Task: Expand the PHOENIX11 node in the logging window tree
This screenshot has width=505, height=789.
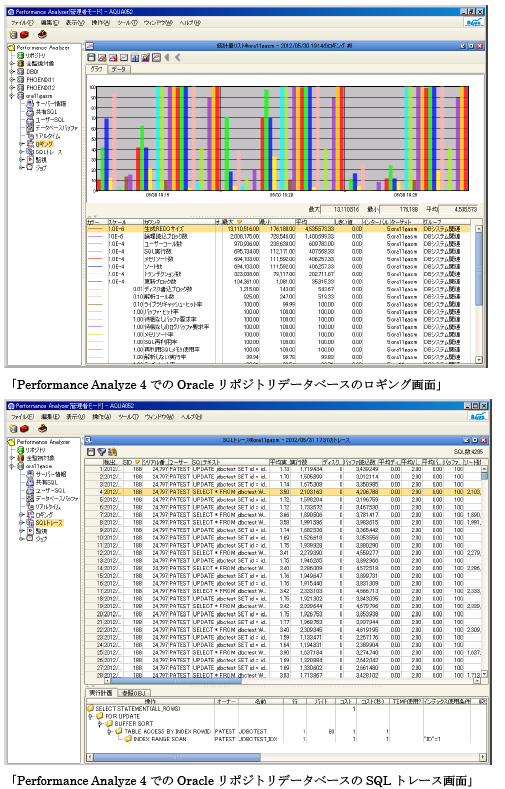Action: pos(12,80)
